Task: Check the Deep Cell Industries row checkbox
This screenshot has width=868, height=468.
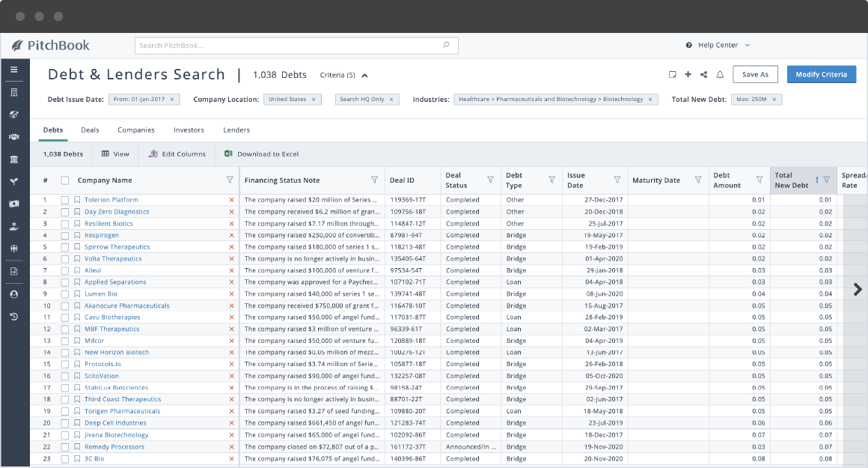Action: pos(65,423)
